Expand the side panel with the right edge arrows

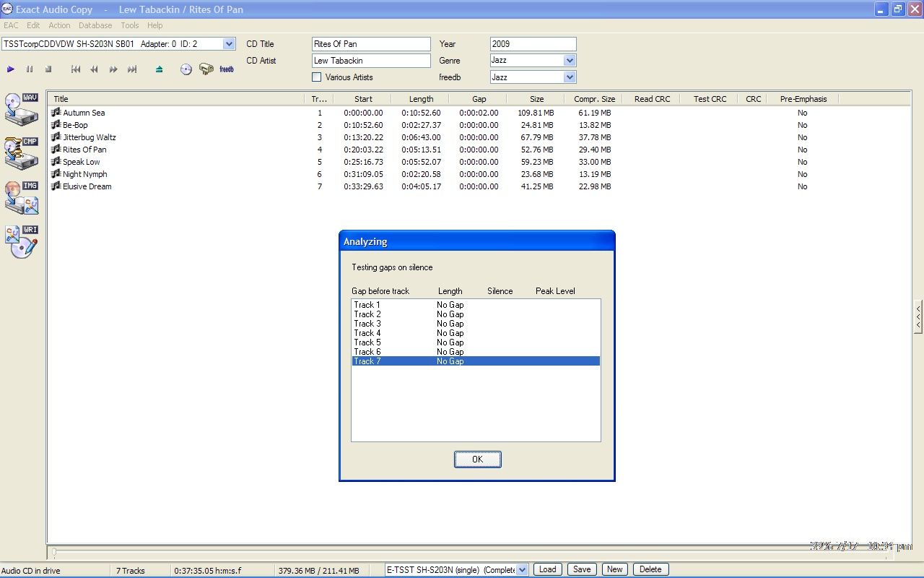pyautogui.click(x=918, y=316)
